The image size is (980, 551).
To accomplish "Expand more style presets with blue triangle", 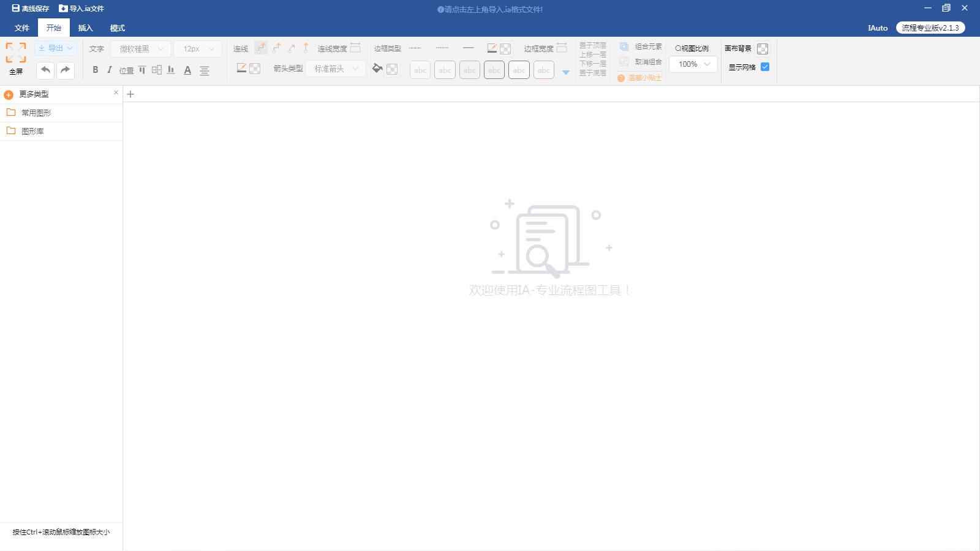I will click(566, 72).
